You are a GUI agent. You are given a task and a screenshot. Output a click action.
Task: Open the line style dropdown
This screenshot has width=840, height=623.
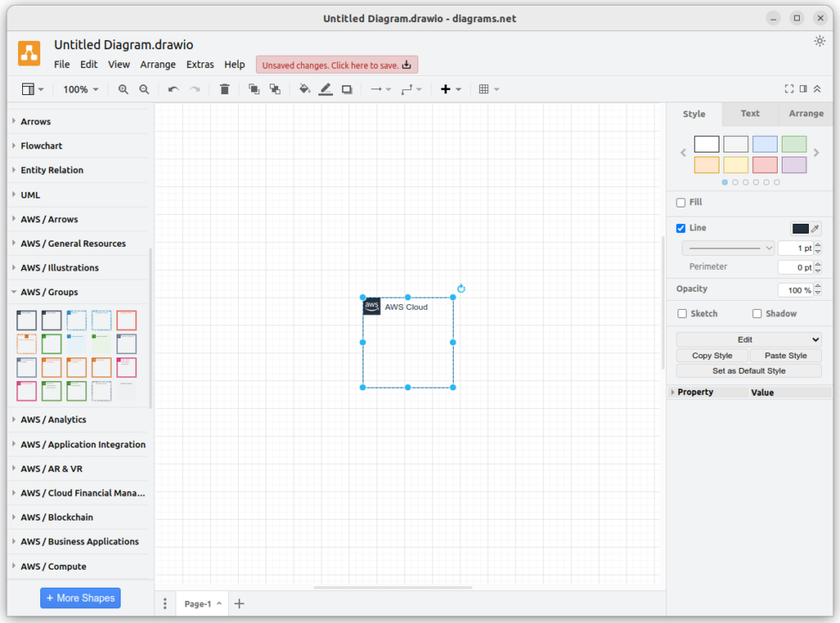(x=727, y=247)
